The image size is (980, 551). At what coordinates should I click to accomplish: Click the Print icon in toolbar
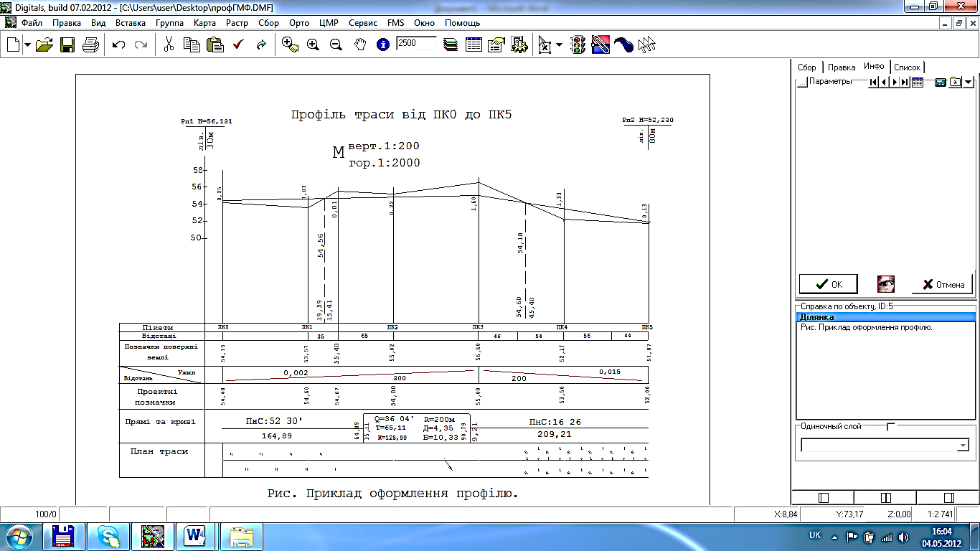coord(90,44)
